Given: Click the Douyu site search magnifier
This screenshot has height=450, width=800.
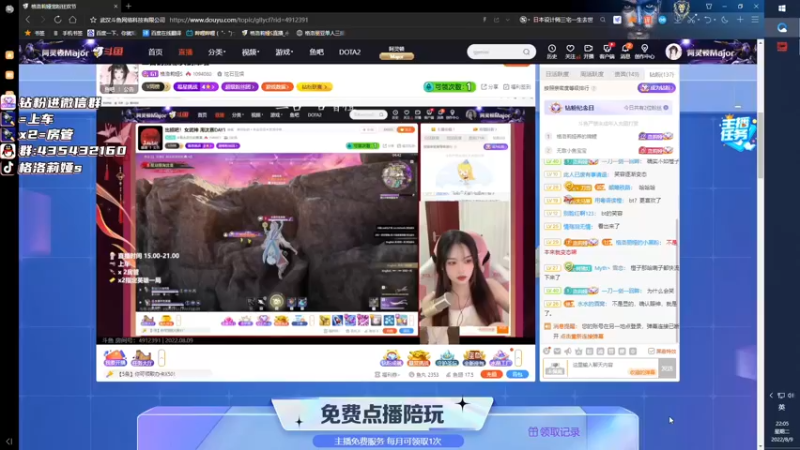Looking at the screenshot, I should point(526,52).
